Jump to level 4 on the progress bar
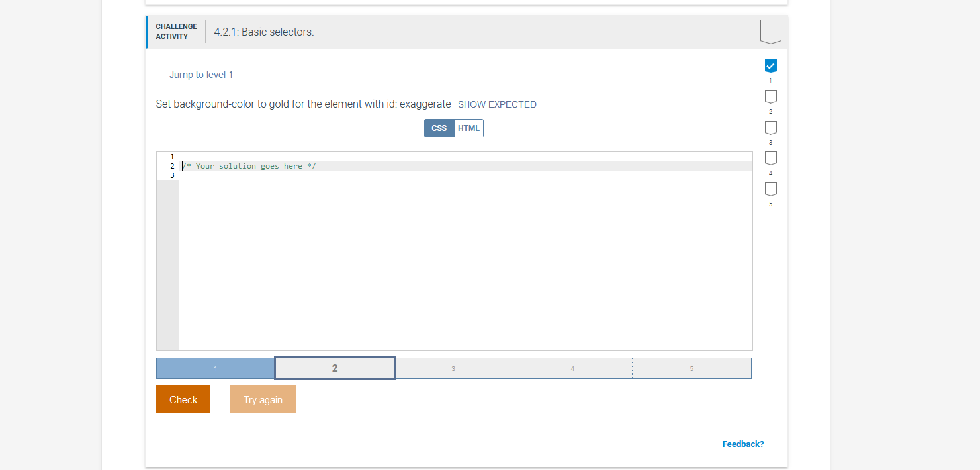The width and height of the screenshot is (980, 470). [x=572, y=368]
